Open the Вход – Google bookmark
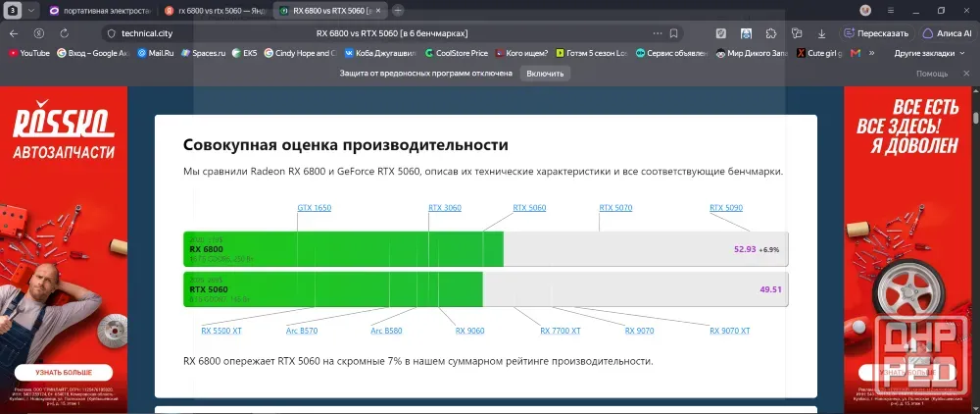 point(93,53)
